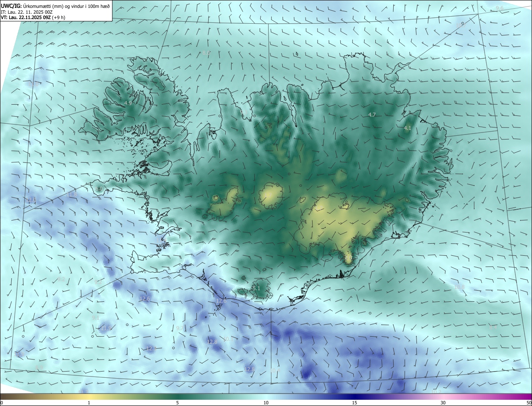Click the colour scale tick label 50
Image resolution: width=532 pixels, height=406 pixels.
coord(529,403)
